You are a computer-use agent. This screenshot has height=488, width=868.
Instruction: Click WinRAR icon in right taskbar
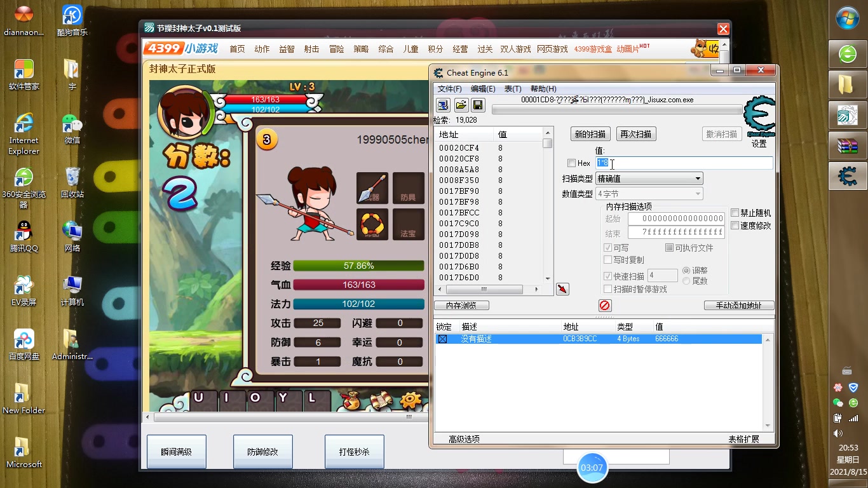coord(847,146)
